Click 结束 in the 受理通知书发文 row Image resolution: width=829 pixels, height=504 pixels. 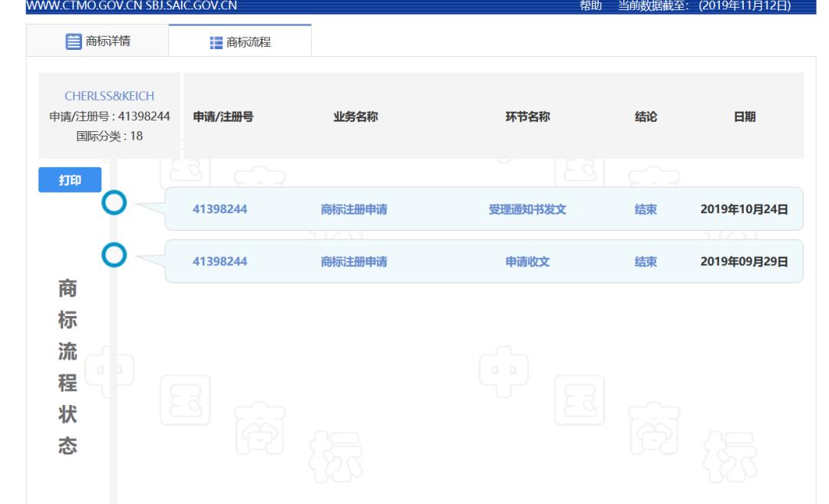pos(646,209)
